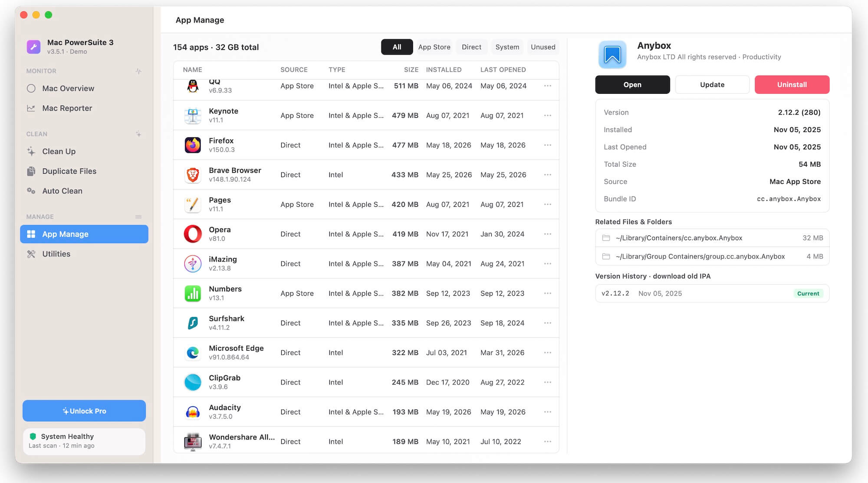Open more options for Audacity row

(x=548, y=412)
